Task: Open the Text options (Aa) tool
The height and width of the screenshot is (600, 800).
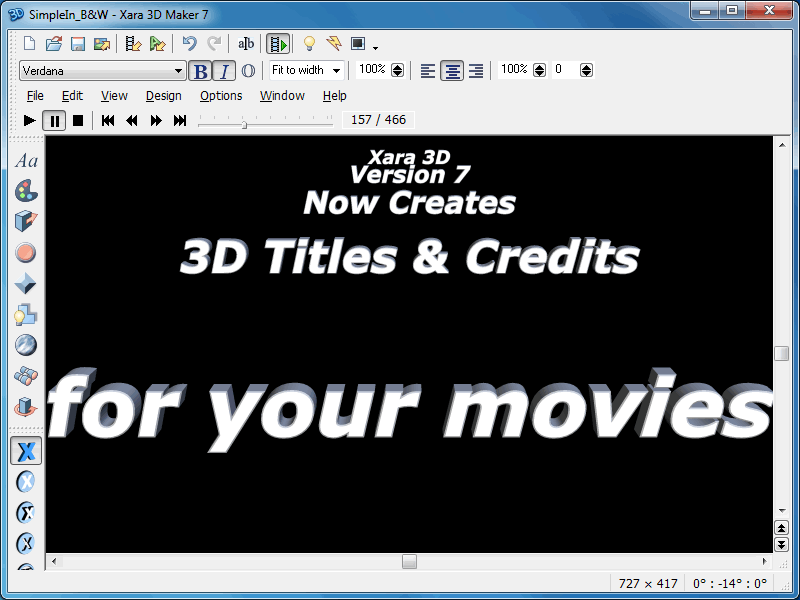Action: tap(26, 161)
